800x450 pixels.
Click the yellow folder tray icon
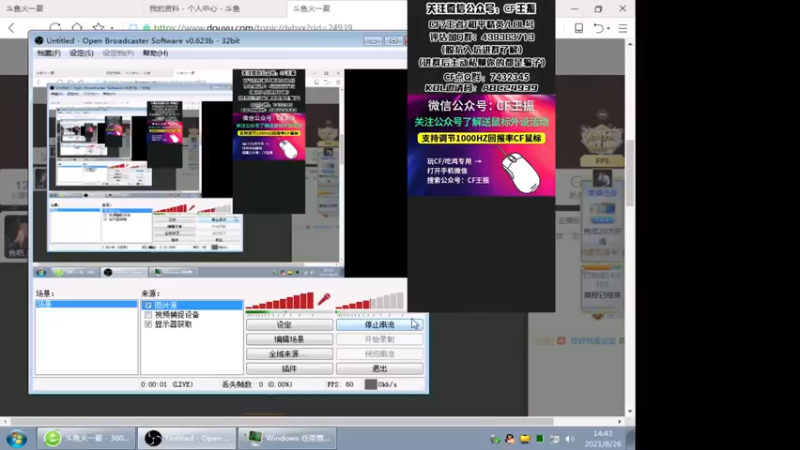pyautogui.click(x=525, y=439)
